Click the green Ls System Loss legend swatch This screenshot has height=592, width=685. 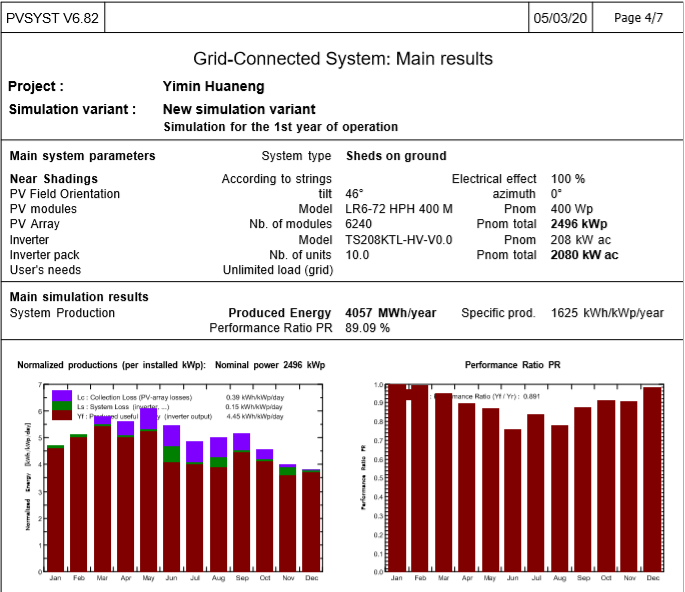[x=61, y=407]
